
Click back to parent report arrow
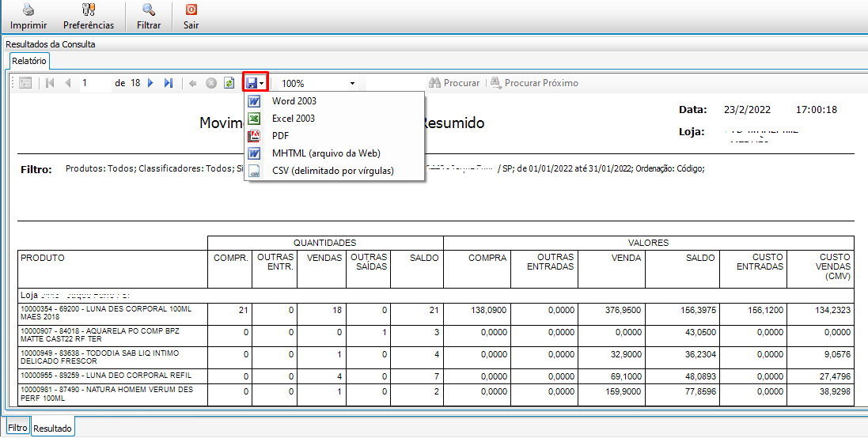click(192, 83)
